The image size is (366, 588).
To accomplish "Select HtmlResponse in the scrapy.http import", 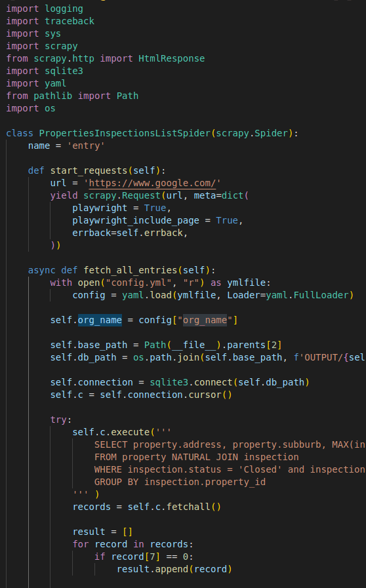I will (x=172, y=59).
